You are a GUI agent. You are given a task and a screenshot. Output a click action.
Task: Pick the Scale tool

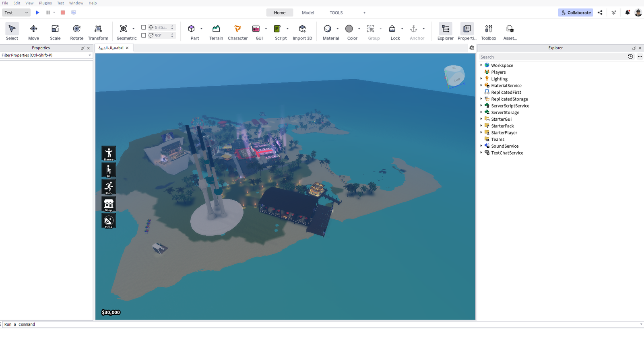[55, 32]
